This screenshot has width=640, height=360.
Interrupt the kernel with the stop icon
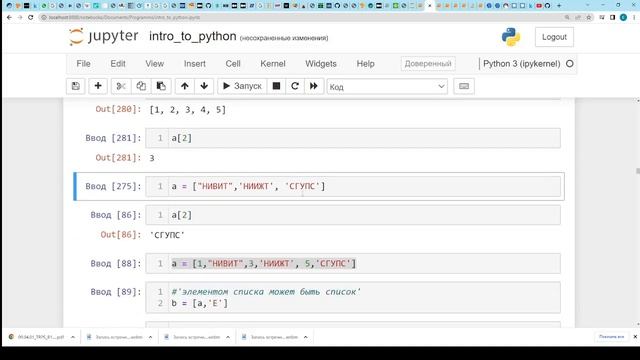(x=276, y=86)
